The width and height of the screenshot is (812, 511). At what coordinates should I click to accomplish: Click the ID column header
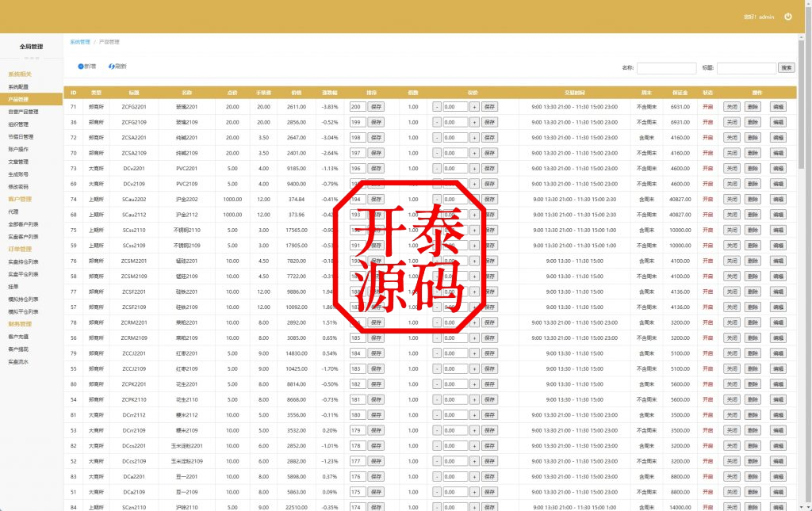coord(74,93)
